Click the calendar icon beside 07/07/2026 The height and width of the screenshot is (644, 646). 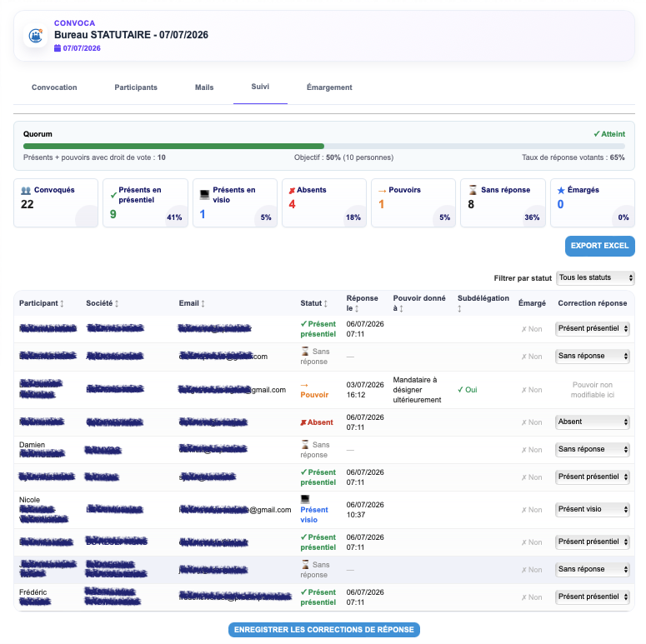pos(58,48)
